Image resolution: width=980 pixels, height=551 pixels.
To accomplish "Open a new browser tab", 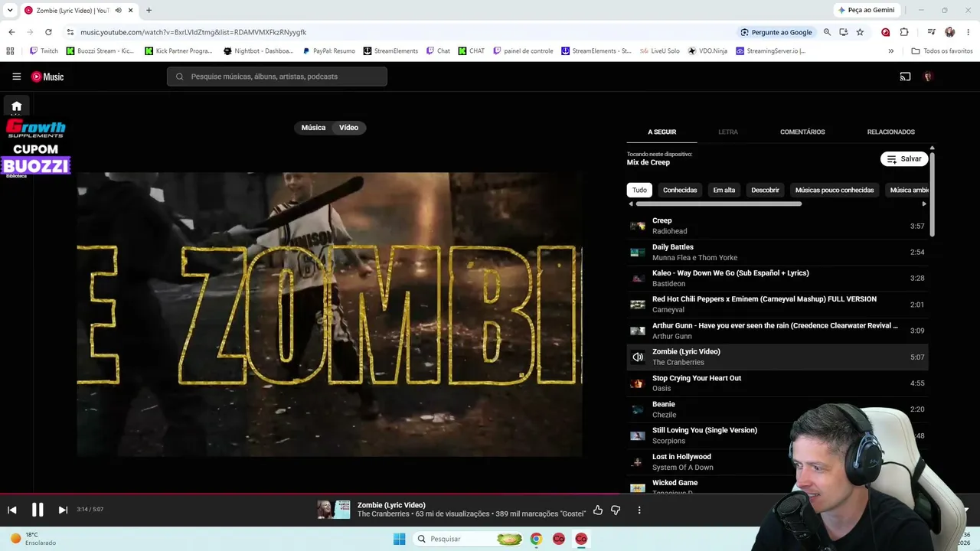I will pyautogui.click(x=149, y=11).
